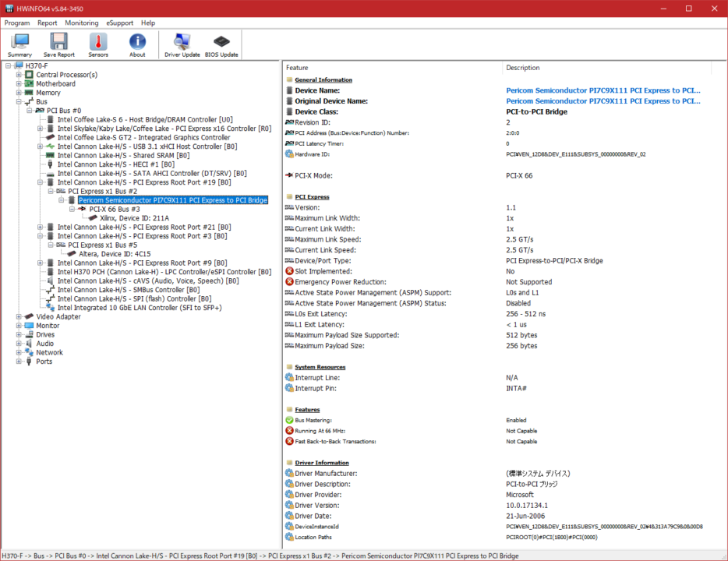Viewport: 728px width, 561px height.
Task: Open the Sensors thermometer icon
Action: [98, 42]
